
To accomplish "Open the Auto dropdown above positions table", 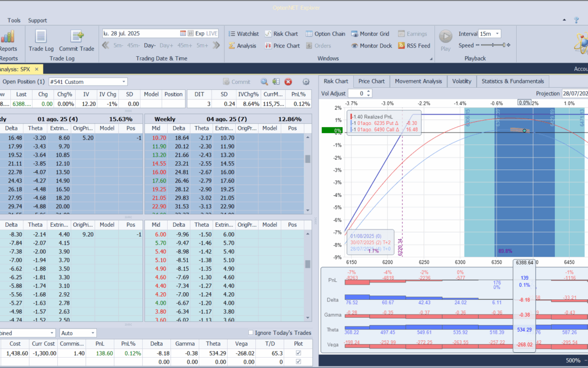I will point(93,333).
